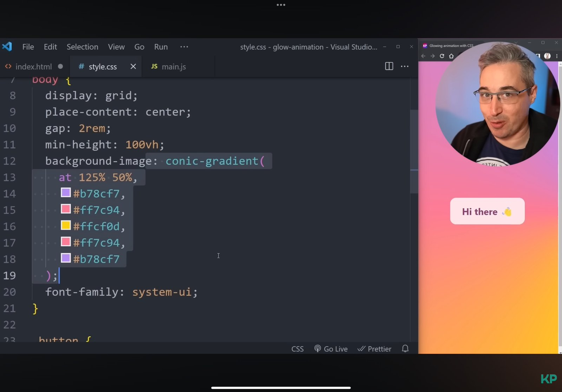Open the browser three-dot menu
The height and width of the screenshot is (392, 562).
[x=557, y=56]
